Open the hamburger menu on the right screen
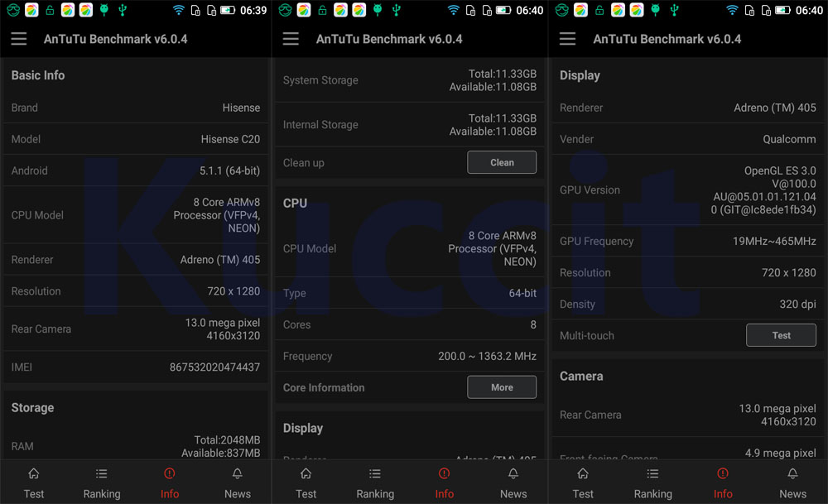 [x=567, y=40]
